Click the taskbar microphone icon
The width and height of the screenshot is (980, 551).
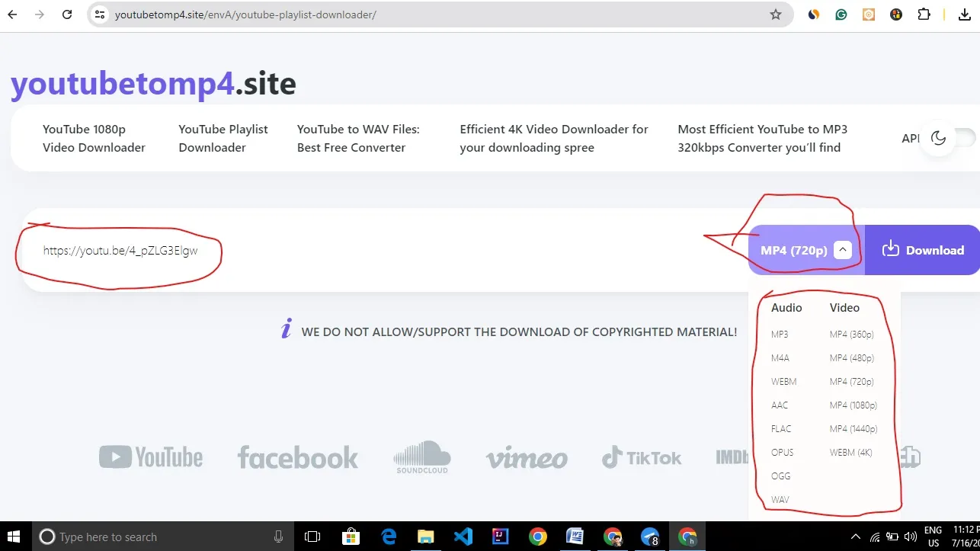coord(279,537)
